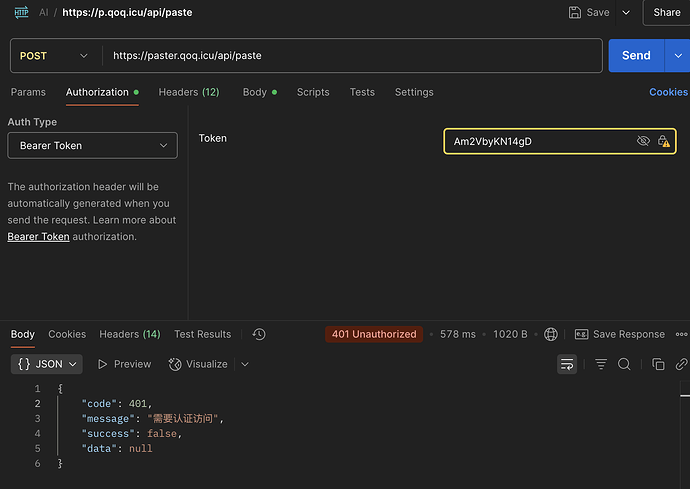Click Save Response button
This screenshot has height=489, width=690.
[x=620, y=335]
